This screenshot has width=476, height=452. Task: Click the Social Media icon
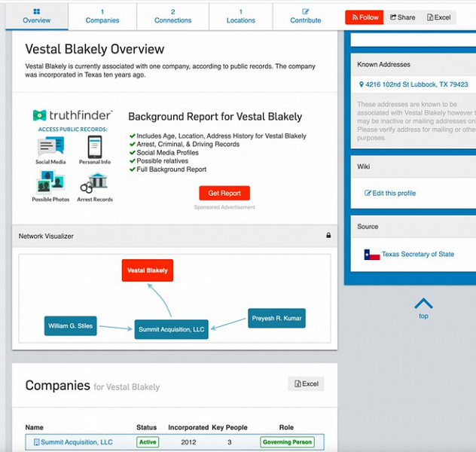(50, 146)
